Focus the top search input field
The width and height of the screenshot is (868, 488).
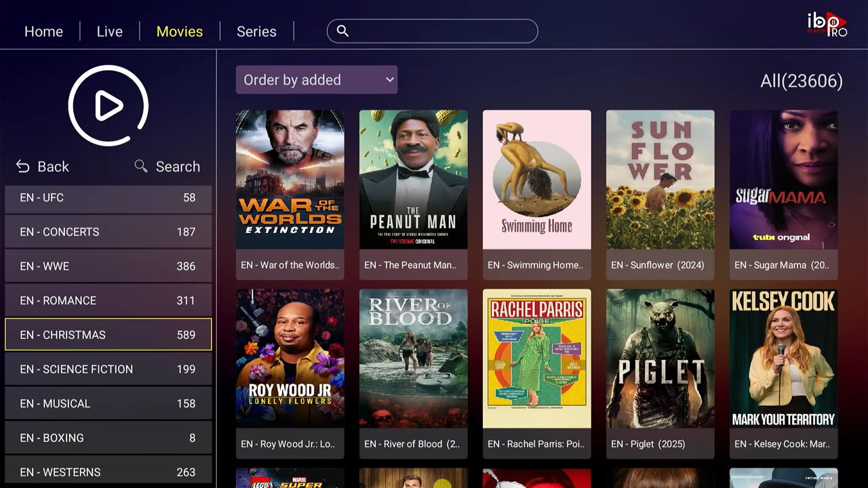tap(433, 31)
